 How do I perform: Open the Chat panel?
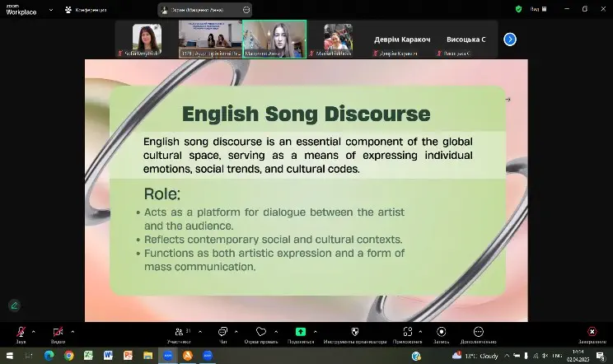(x=222, y=332)
